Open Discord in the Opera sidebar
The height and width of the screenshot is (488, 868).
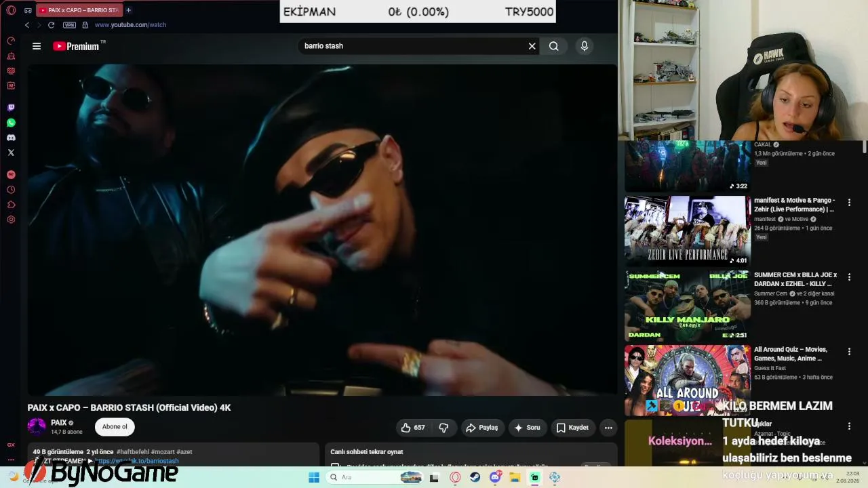click(x=11, y=138)
